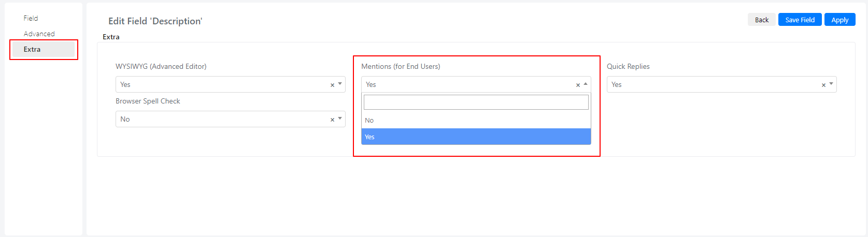Click the Browser Spell Check box showing No

click(230, 119)
